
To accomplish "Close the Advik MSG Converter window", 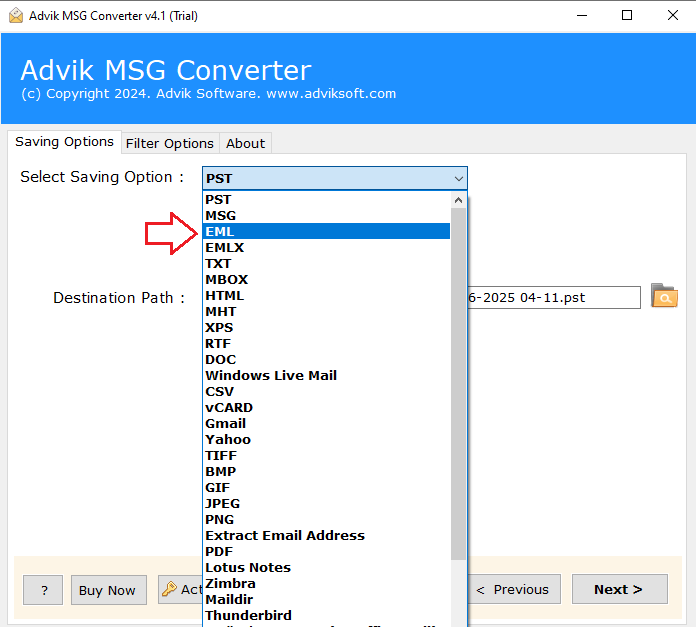I will click(x=672, y=16).
